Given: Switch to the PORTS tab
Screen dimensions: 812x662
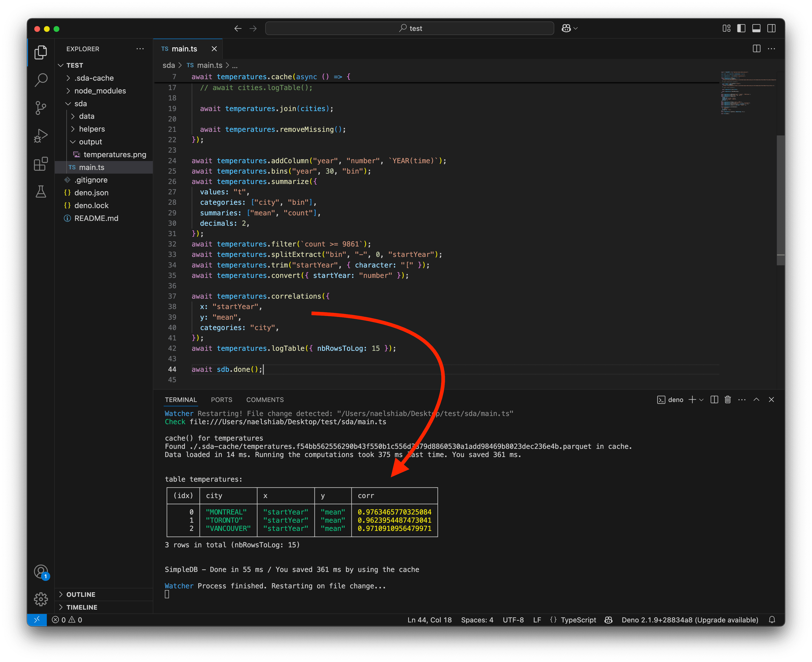Looking at the screenshot, I should tap(222, 400).
